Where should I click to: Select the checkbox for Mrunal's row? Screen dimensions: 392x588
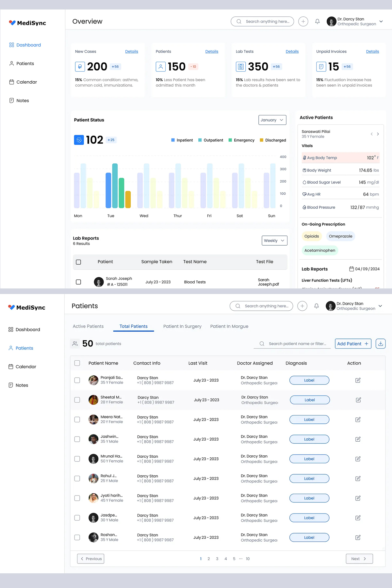77,459
